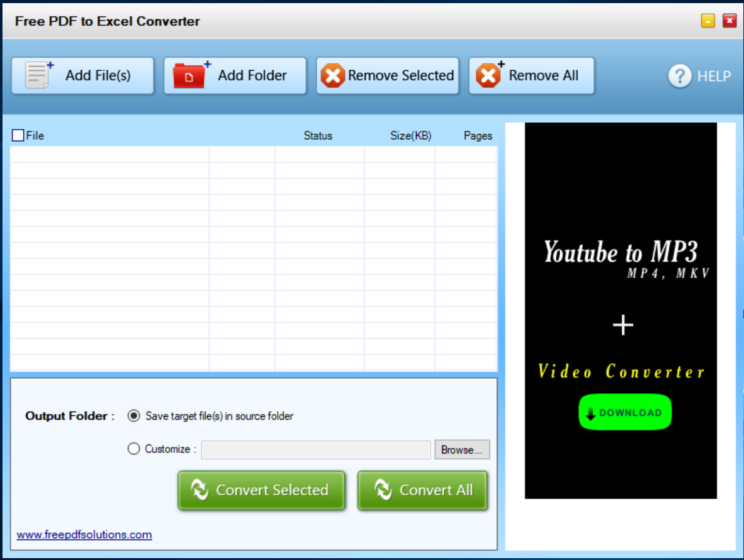Click the Youtube to MP3 ad banner text
The image size is (744, 560).
point(620,252)
